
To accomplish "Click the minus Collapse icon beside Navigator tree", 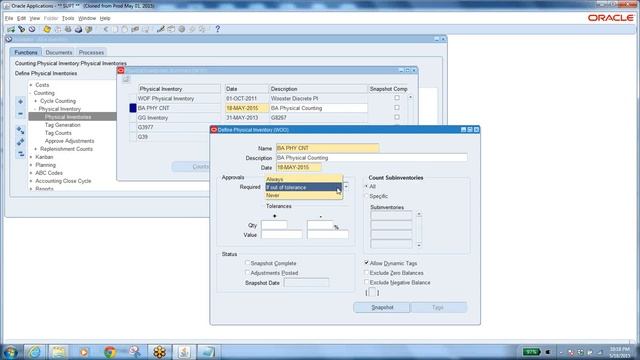I will [x=20, y=113].
